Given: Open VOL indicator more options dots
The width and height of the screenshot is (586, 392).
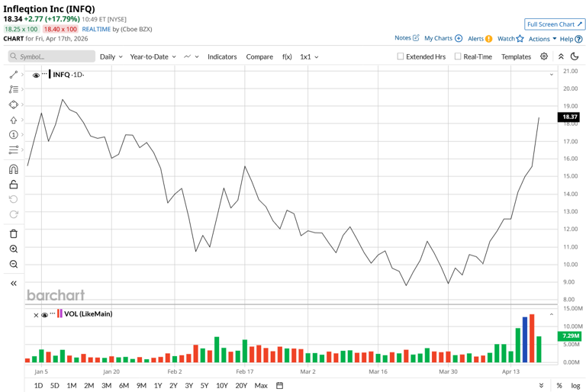Looking at the screenshot, I should pos(53,313).
